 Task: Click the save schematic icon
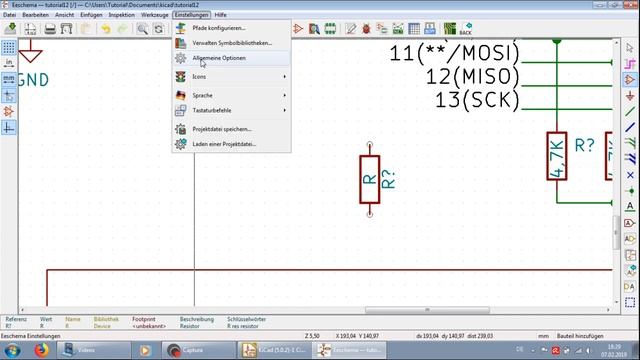10,29
